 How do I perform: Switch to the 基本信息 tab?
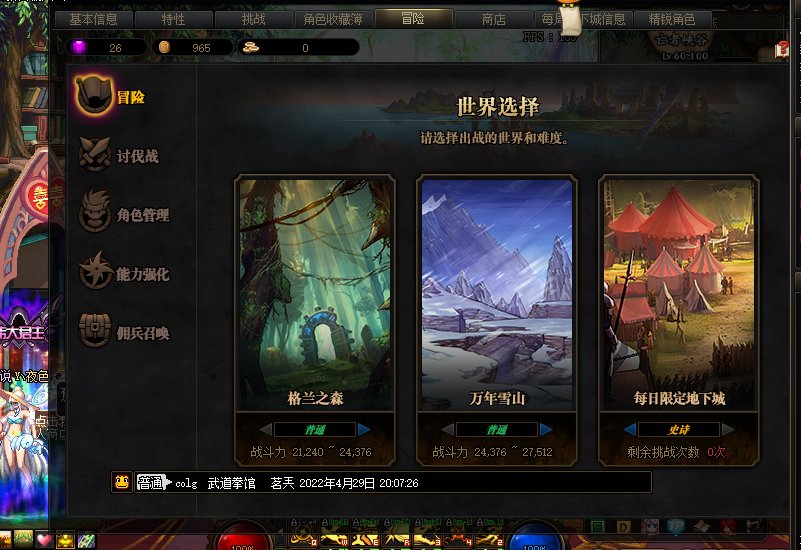tap(93, 19)
